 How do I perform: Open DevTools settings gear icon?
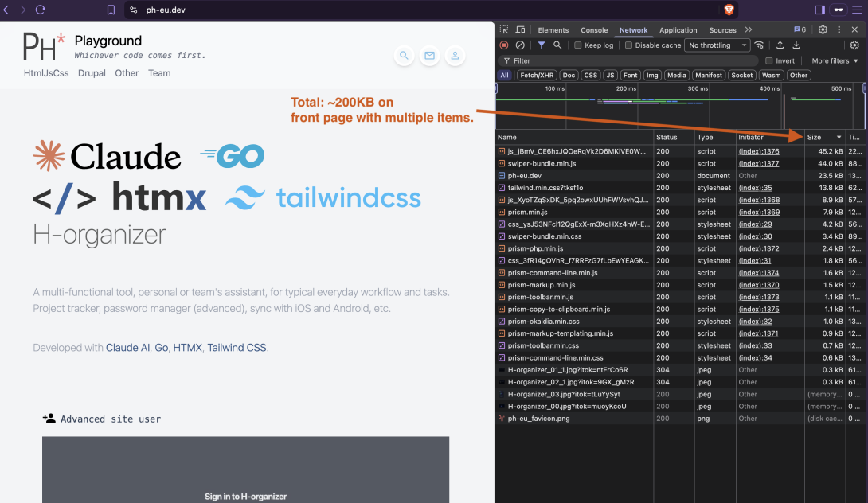823,30
